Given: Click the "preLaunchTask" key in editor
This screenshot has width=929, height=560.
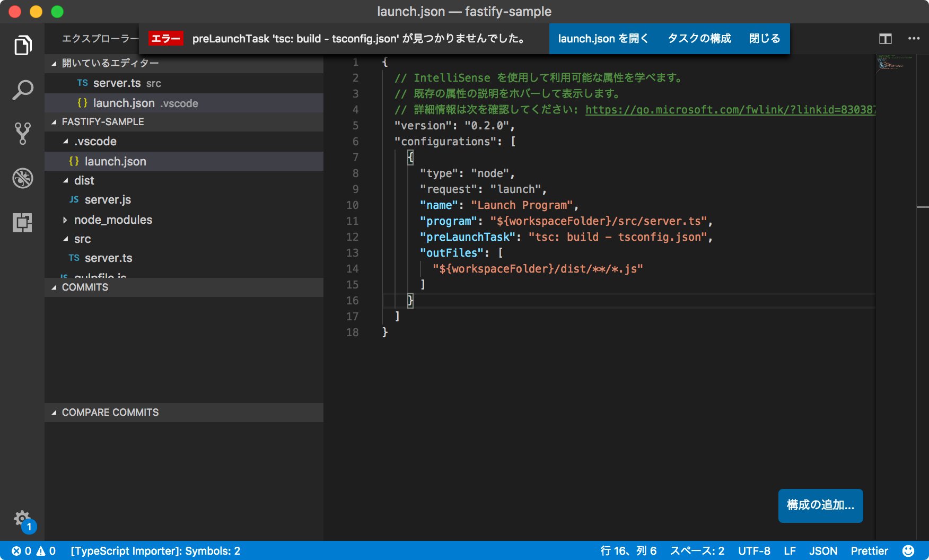Looking at the screenshot, I should [467, 237].
